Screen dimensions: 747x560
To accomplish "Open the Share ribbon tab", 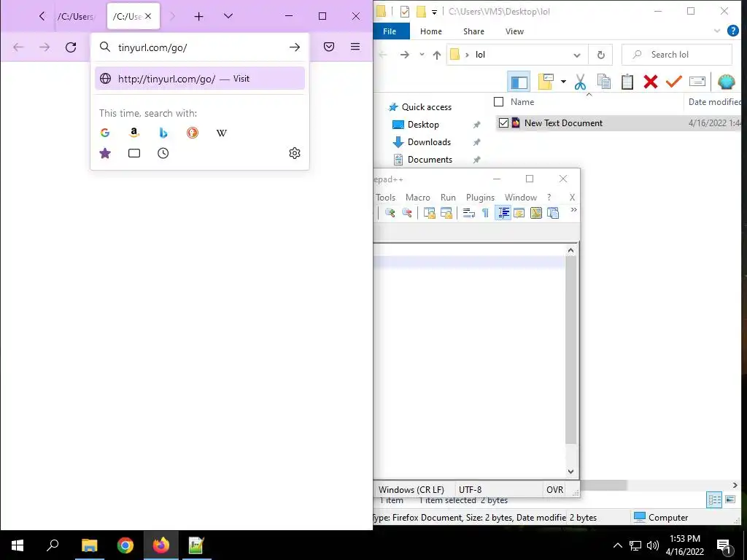I will coord(473,31).
